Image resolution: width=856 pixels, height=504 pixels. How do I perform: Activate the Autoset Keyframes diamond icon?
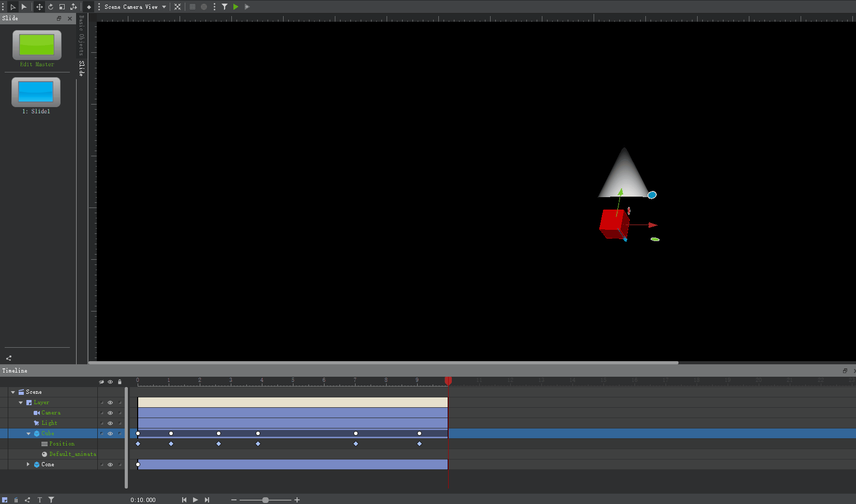(x=88, y=7)
